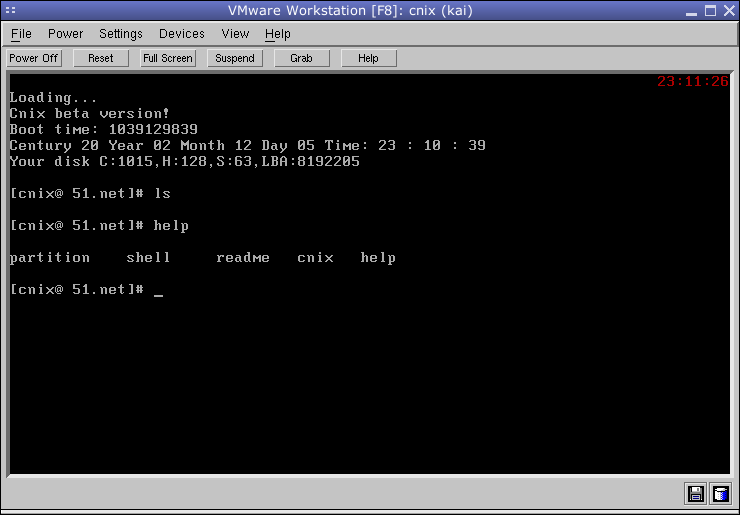Suspend the virtual machine
The width and height of the screenshot is (740, 515).
(235, 59)
